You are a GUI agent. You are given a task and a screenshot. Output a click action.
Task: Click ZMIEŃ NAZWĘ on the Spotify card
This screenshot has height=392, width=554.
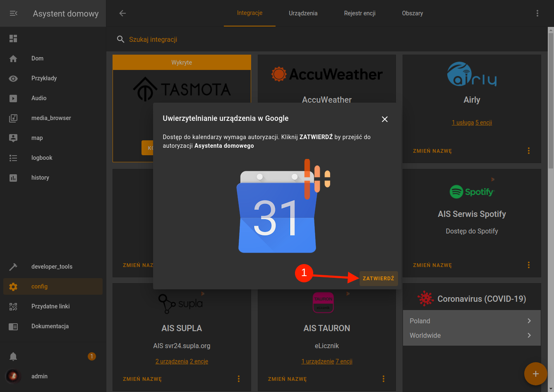(x=432, y=265)
